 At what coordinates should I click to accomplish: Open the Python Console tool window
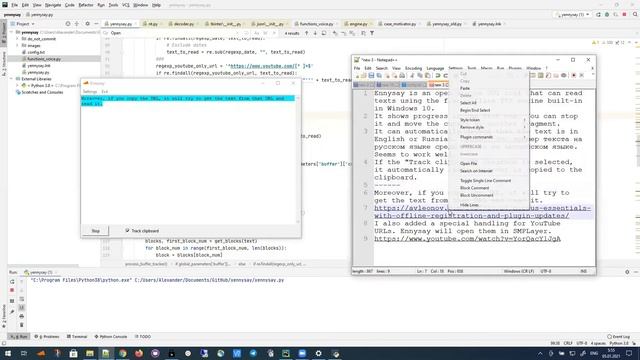[x=111, y=337]
